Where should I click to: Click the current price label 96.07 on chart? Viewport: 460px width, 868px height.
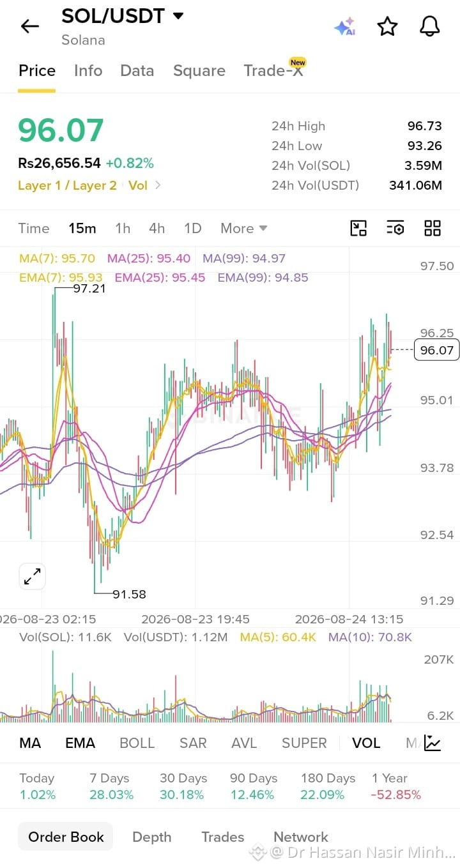point(437,350)
